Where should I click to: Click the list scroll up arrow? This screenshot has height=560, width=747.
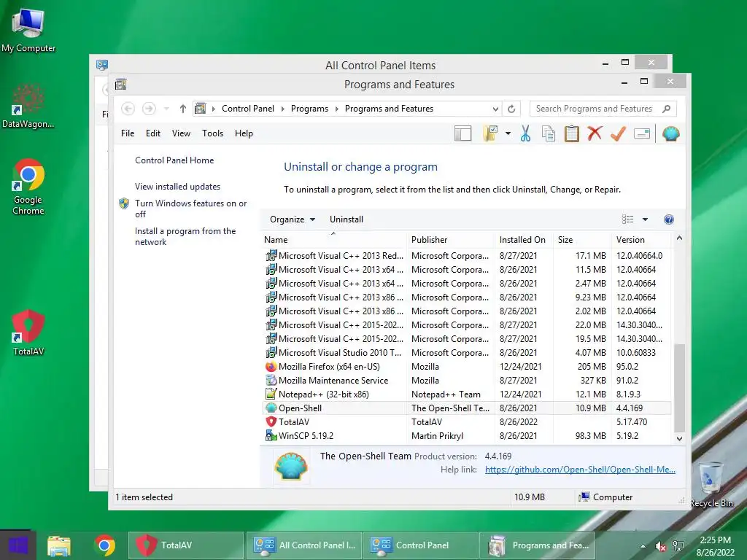coord(679,238)
